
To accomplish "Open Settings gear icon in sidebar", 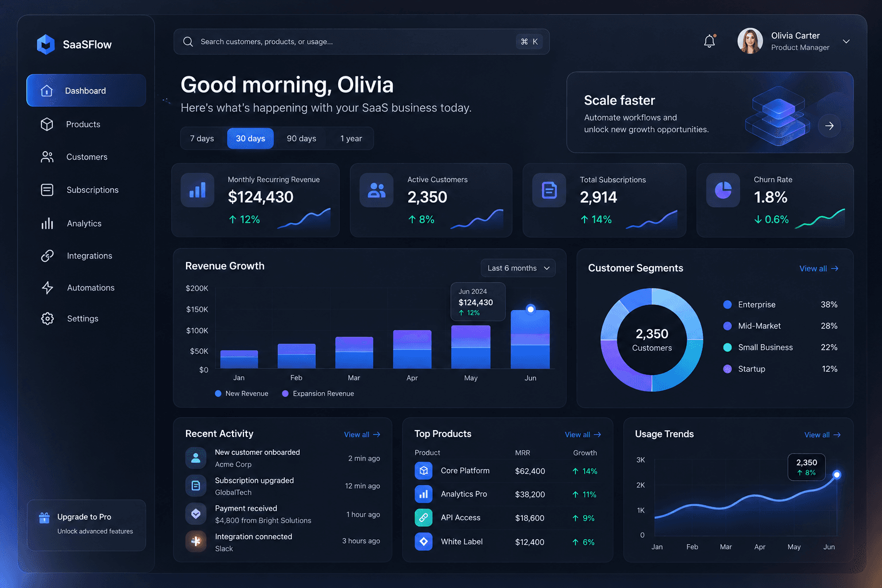I will (47, 319).
